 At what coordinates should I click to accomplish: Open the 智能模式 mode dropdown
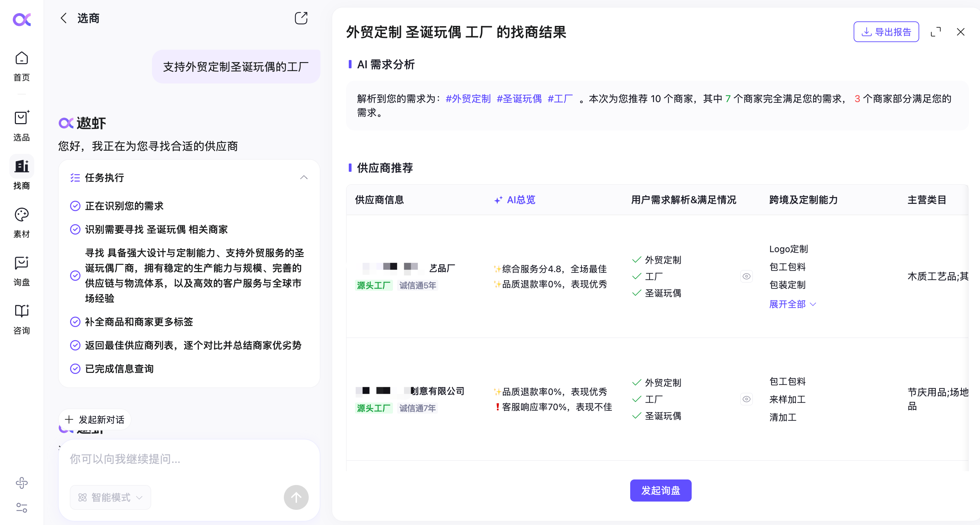pyautogui.click(x=110, y=497)
